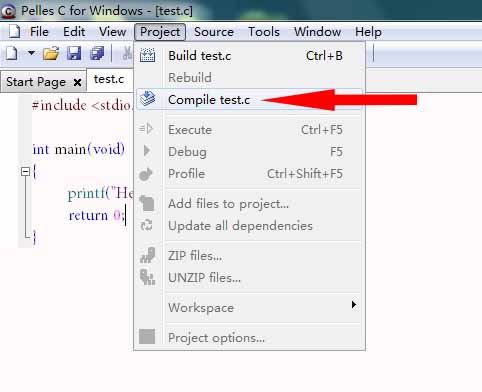The width and height of the screenshot is (482, 392).
Task: Open the New file dropdown arrow
Action: [31, 53]
